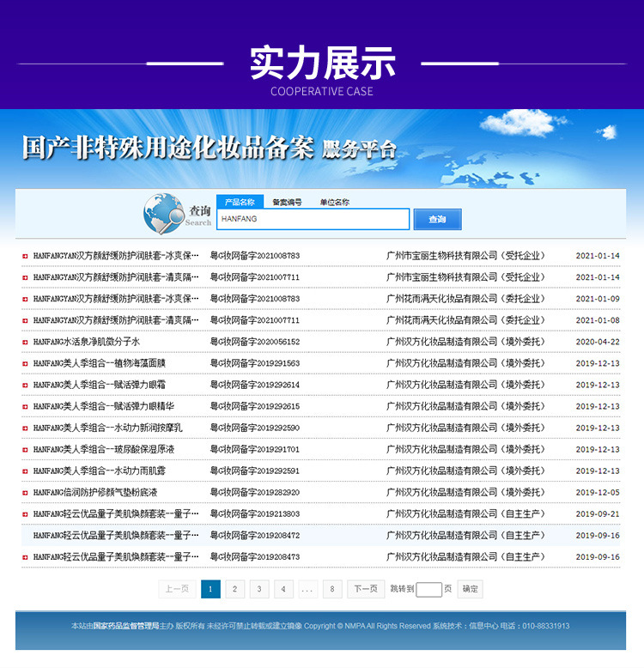Click the date 2021-01-09
Viewport: 644px width, 668px height.
(598, 299)
